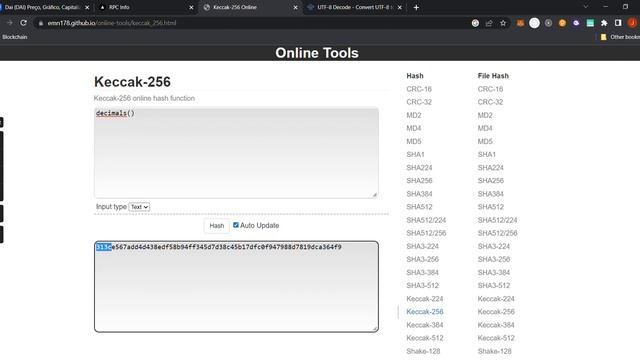Open a new browser tab with plus
The image size is (640, 360).
click(x=416, y=7)
